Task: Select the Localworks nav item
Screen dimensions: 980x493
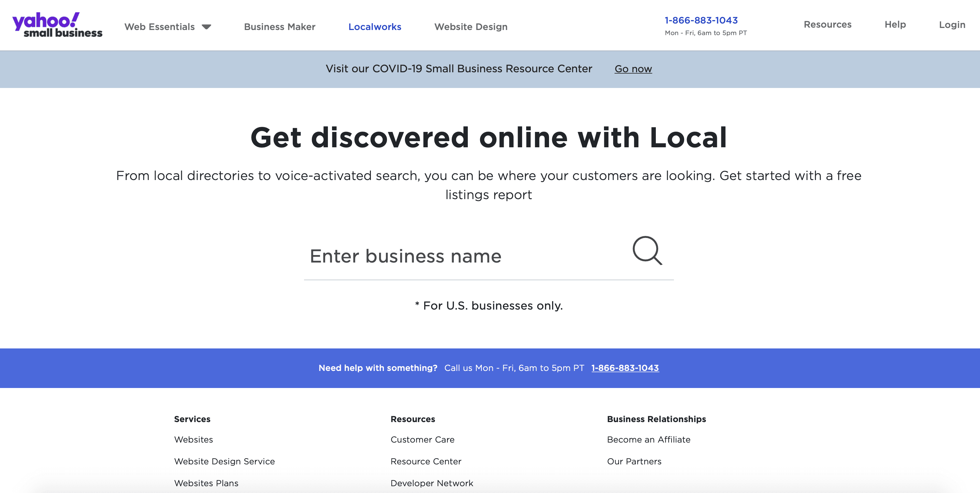Action: coord(375,27)
